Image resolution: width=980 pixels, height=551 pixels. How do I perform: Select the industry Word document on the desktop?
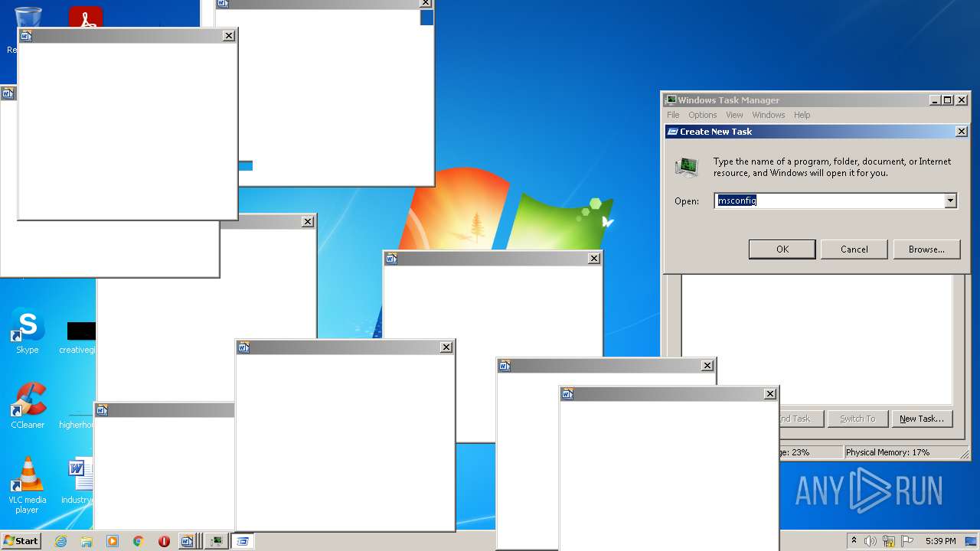[79, 482]
